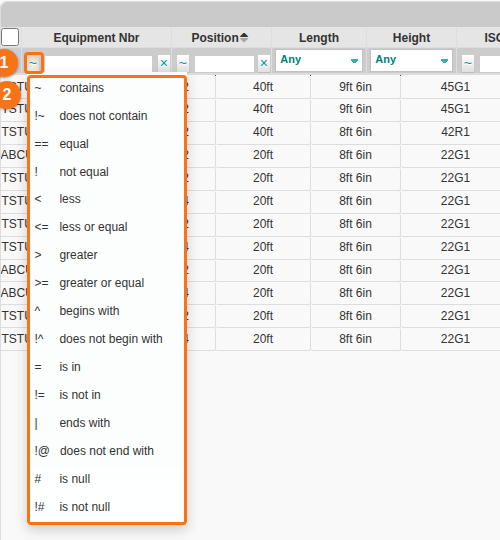The width and height of the screenshot is (500, 540).
Task: Select the 'is not null' operator
Action: point(107,507)
